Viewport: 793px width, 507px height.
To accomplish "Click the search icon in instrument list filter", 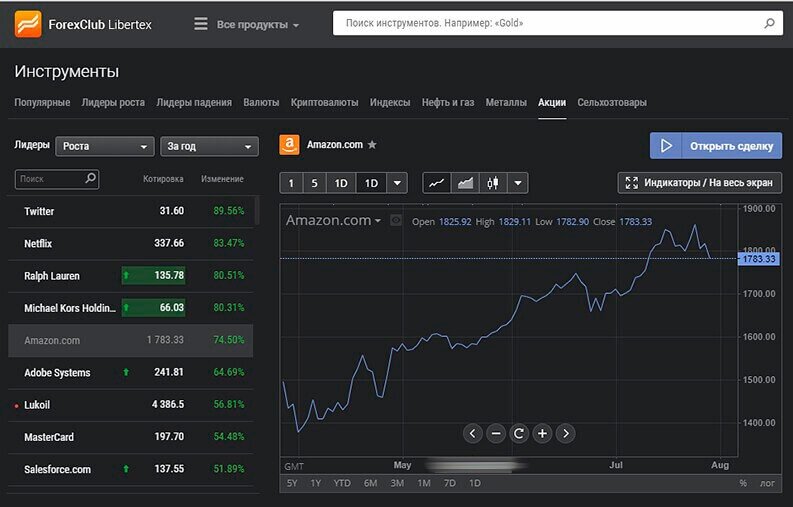I will point(91,178).
